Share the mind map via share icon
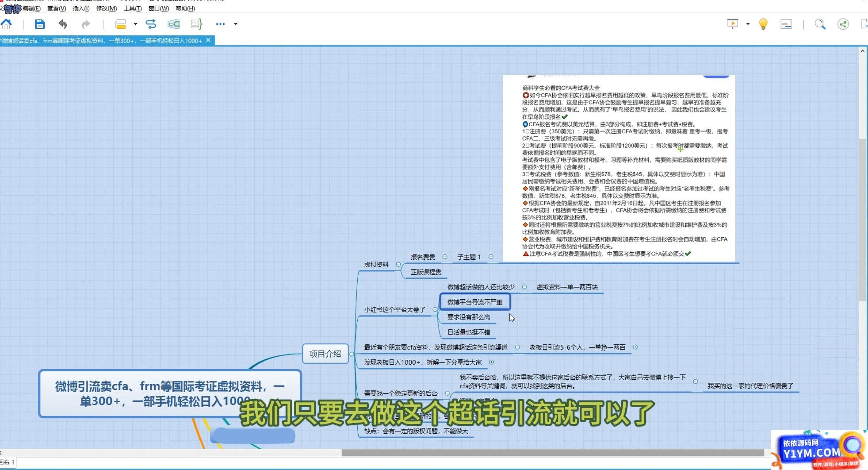 pyautogui.click(x=843, y=24)
